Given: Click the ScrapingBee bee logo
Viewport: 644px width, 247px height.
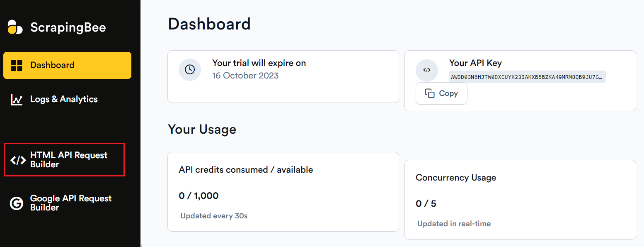Looking at the screenshot, I should coord(15,27).
